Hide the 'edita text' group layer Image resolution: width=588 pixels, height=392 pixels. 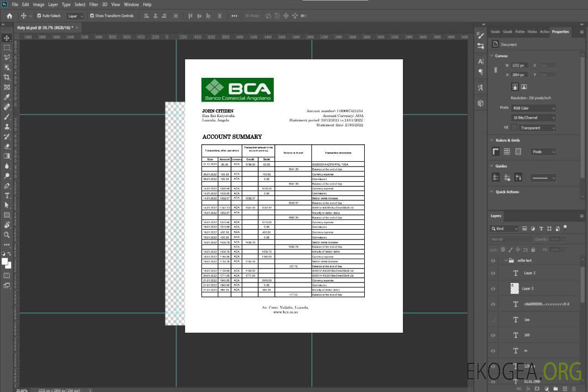tap(493, 261)
